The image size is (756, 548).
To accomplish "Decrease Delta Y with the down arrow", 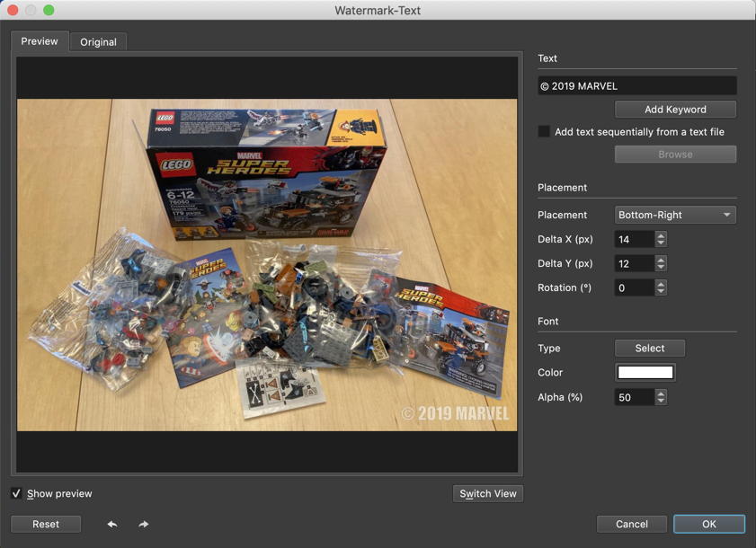I will click(x=661, y=267).
